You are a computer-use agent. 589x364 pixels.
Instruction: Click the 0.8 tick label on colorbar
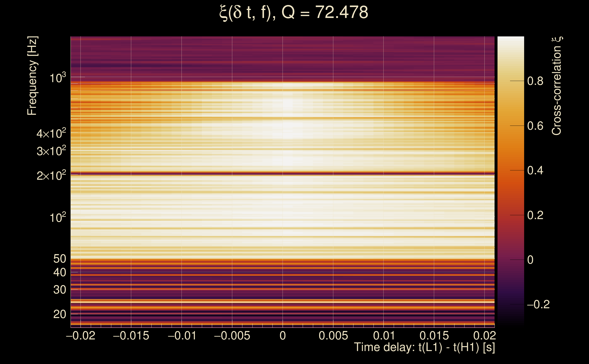click(x=535, y=81)
